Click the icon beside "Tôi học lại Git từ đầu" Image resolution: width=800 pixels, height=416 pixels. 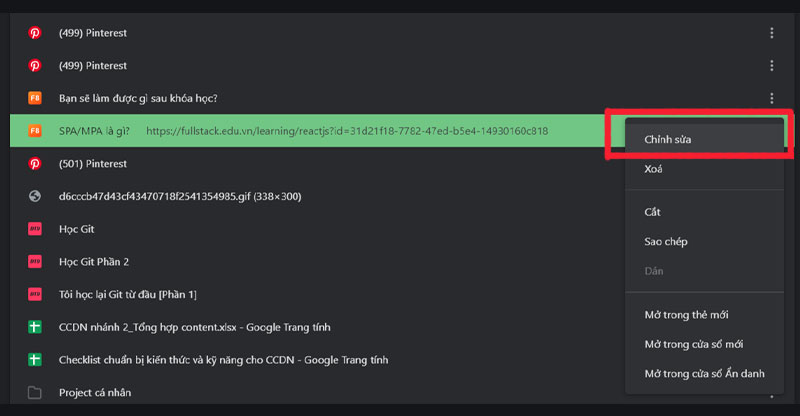coord(35,294)
